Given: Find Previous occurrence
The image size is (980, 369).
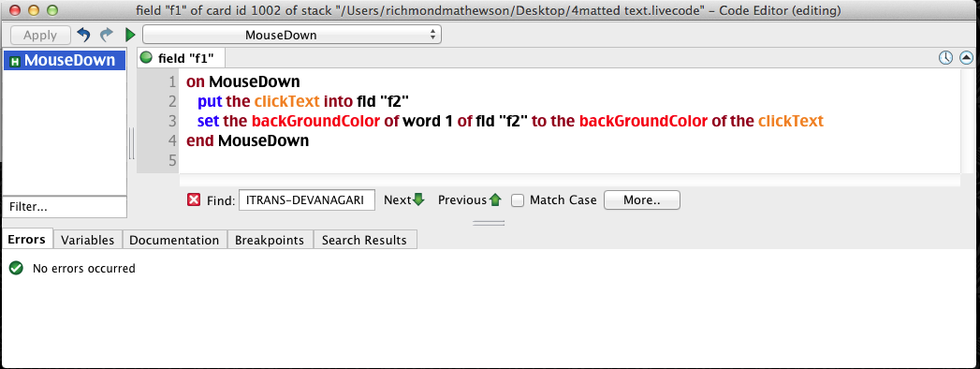Looking at the screenshot, I should [469, 200].
